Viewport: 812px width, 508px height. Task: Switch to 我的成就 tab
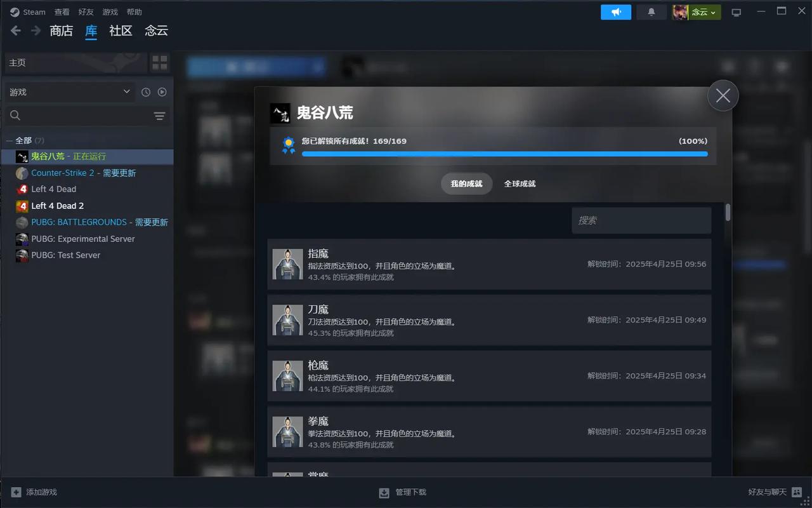click(x=466, y=184)
